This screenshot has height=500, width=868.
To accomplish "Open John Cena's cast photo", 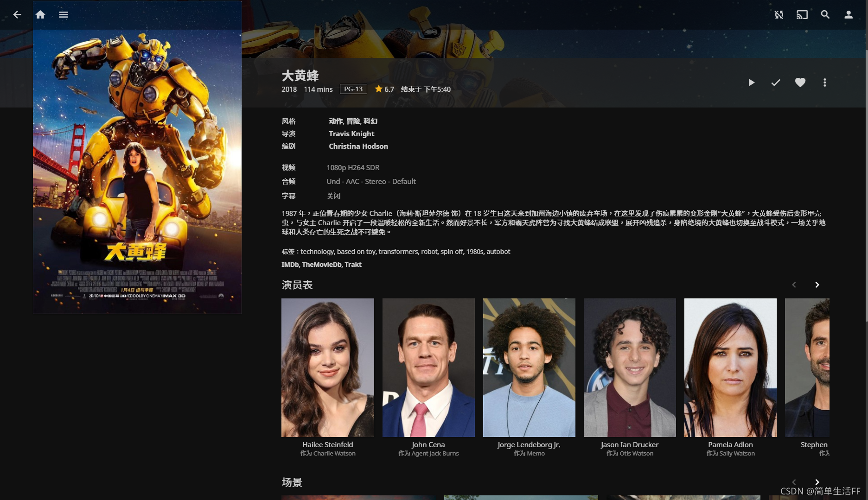I will pyautogui.click(x=428, y=367).
